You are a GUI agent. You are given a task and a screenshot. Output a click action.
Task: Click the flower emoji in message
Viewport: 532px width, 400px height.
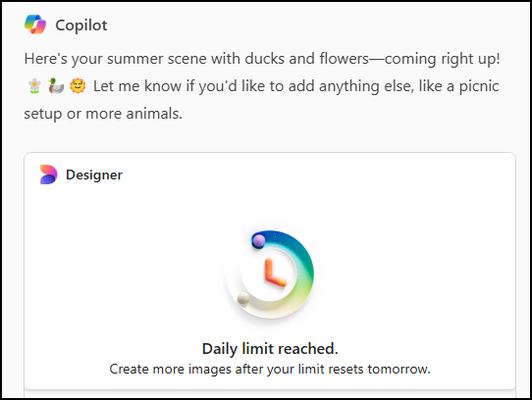point(34,85)
